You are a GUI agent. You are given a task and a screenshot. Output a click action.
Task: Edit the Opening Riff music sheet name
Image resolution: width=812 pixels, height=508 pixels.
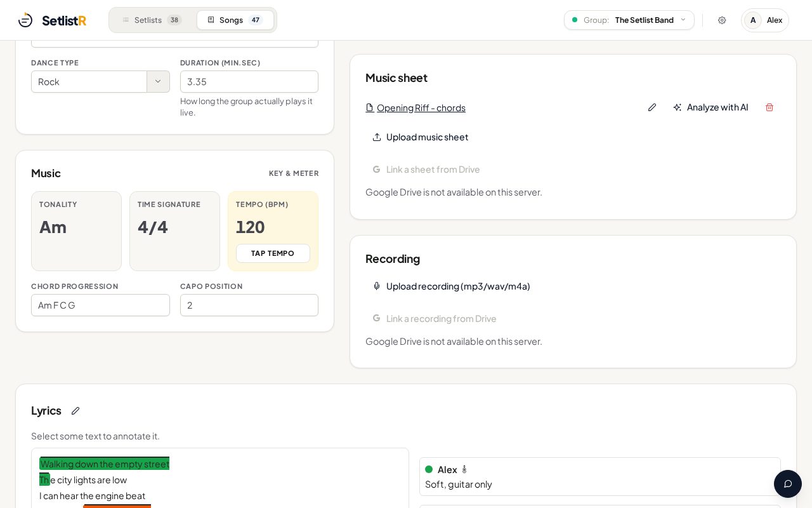pyautogui.click(x=652, y=107)
